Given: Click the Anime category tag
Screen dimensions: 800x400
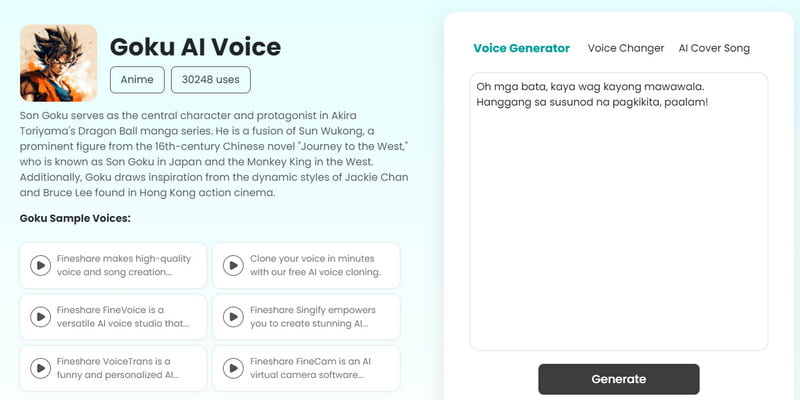Looking at the screenshot, I should (x=137, y=79).
